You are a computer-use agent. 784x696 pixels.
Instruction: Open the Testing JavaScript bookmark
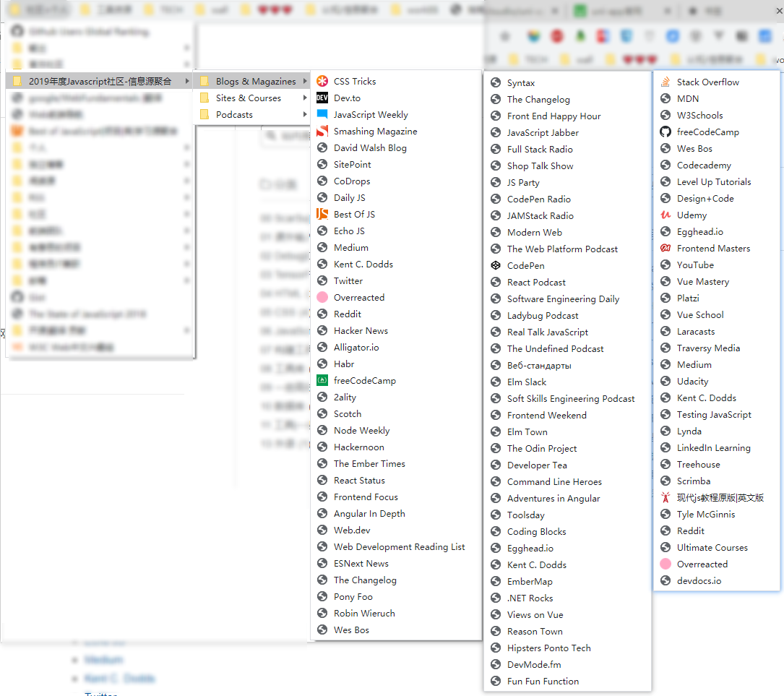point(717,415)
